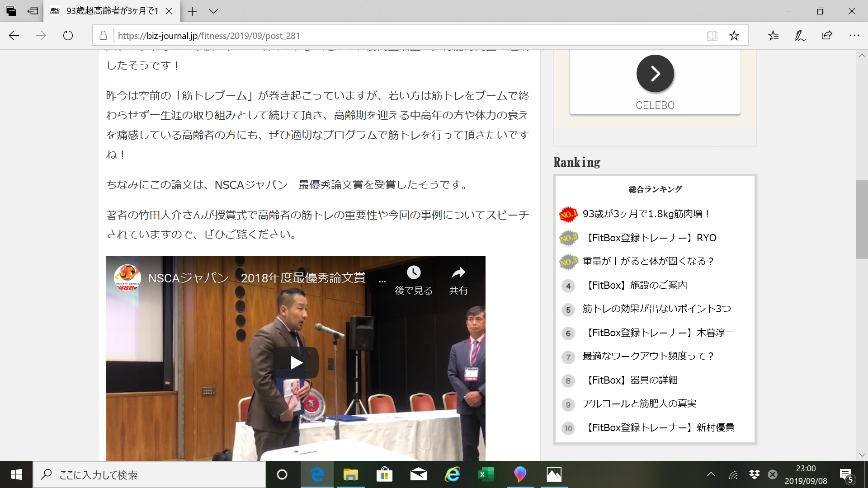Click the browser refresh icon
This screenshot has width=868, height=488.
click(68, 36)
